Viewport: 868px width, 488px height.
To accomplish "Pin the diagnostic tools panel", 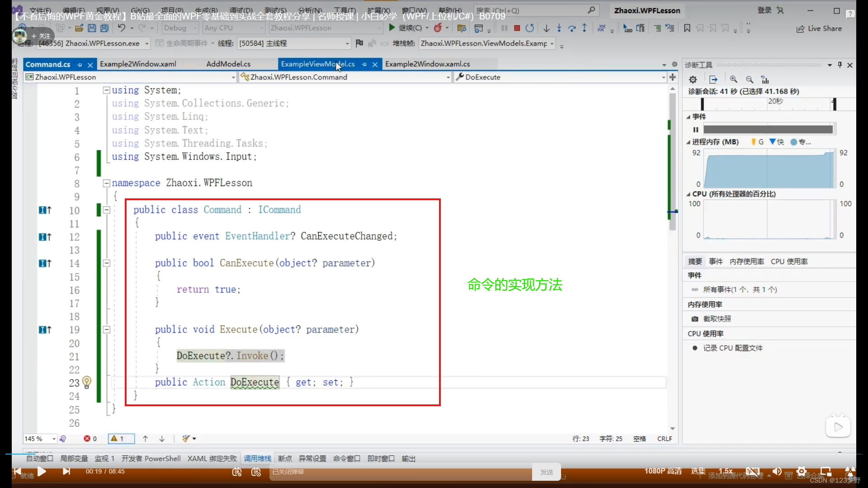I will [x=840, y=65].
